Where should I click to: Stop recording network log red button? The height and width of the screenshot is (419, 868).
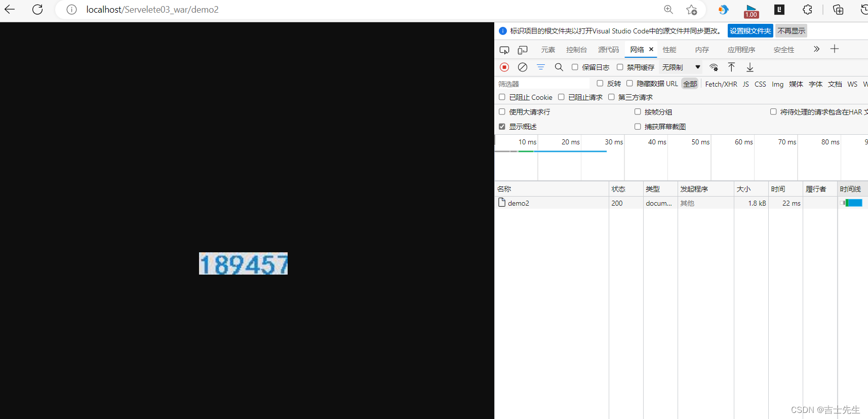pyautogui.click(x=504, y=67)
